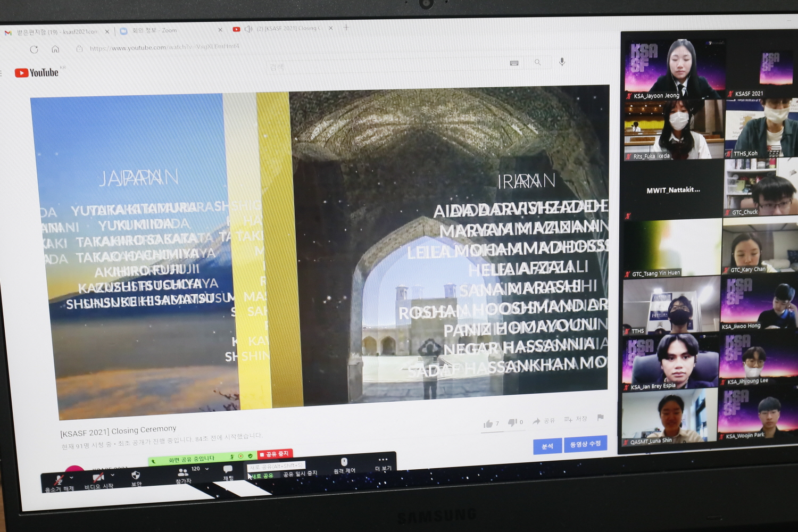This screenshot has height=532, width=798.
Task: Open Zoom 더 보기 more options
Action: 383,463
